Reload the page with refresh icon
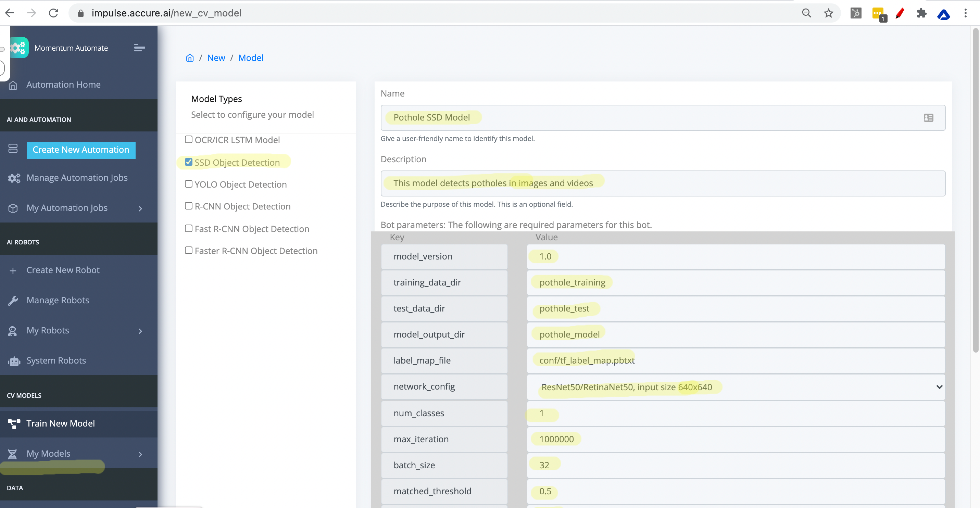The height and width of the screenshot is (508, 980). point(54,13)
